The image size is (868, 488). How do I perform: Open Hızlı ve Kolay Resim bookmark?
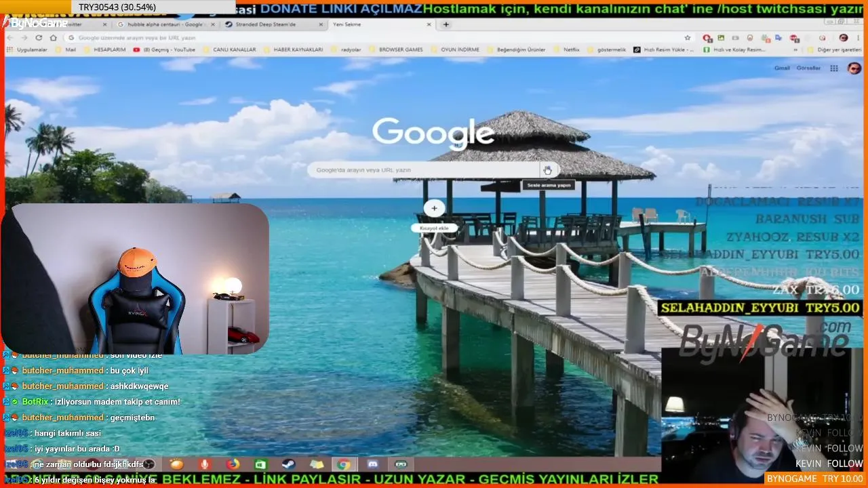point(734,50)
